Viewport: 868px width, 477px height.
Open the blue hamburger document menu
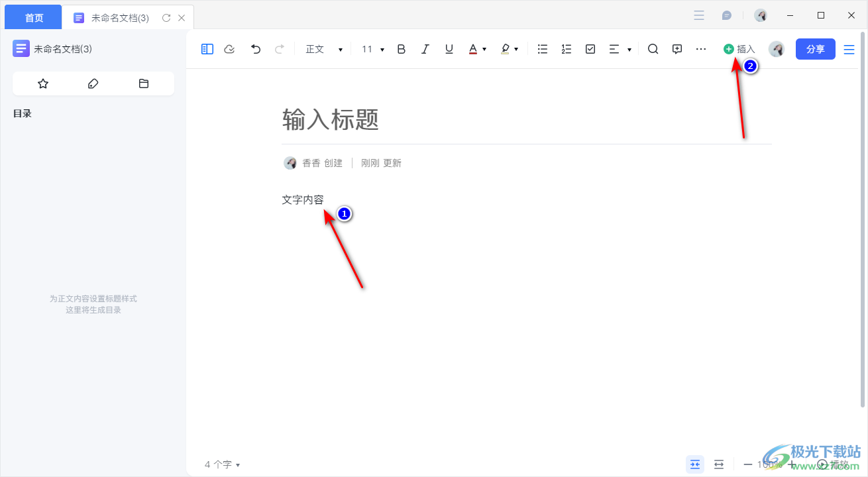(x=849, y=49)
